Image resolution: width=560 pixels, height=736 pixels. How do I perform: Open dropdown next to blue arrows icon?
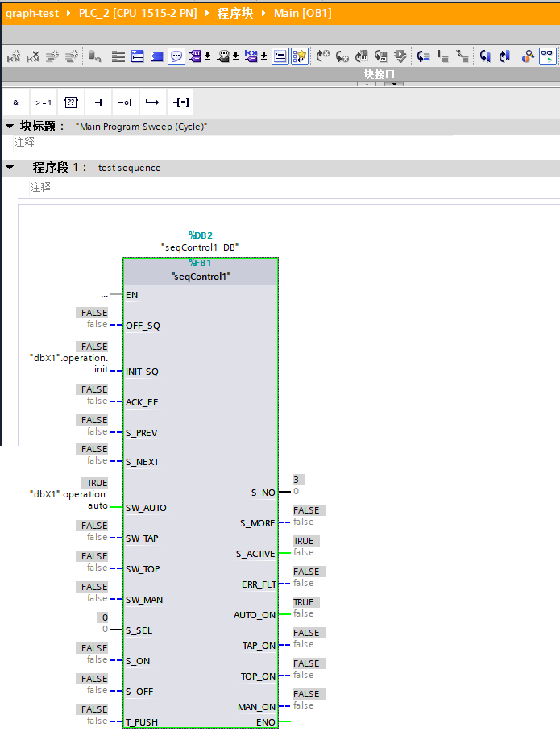pos(263,56)
